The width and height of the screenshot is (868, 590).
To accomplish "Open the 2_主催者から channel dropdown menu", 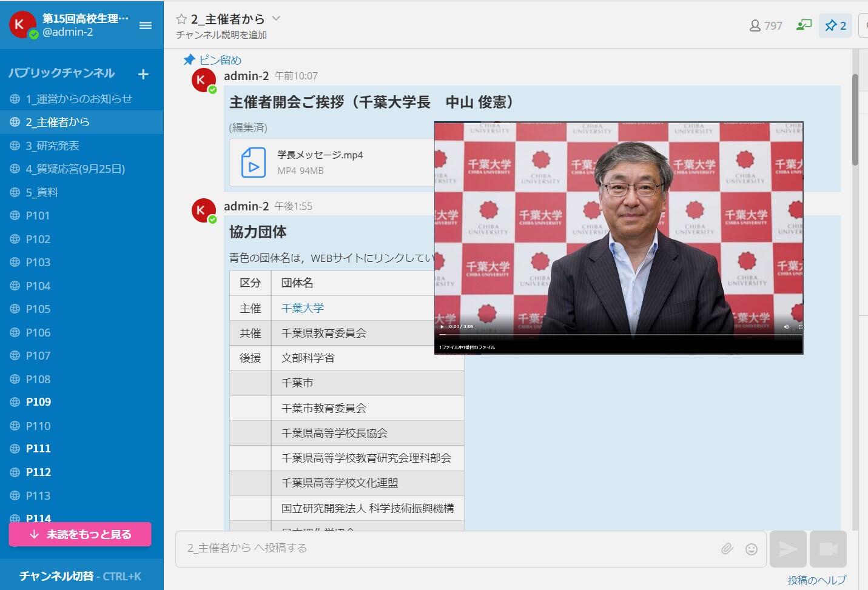I will tap(276, 19).
